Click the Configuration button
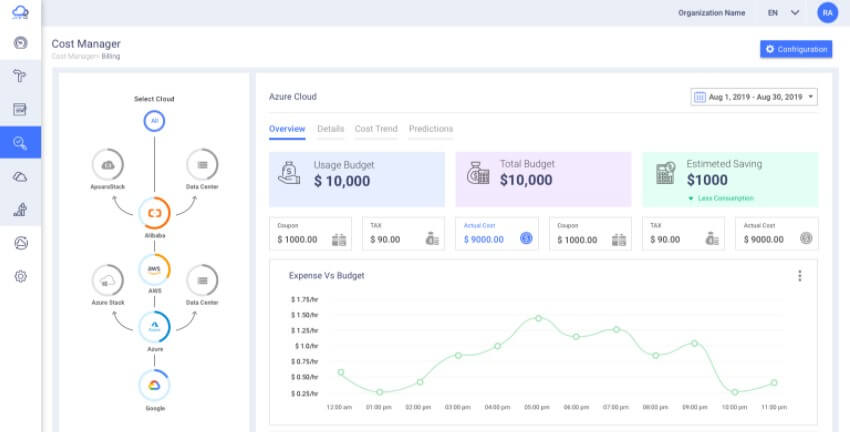 (x=796, y=49)
